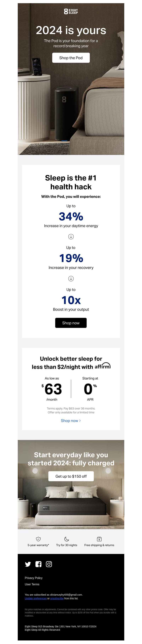Screen dimensions: 142x644
Task: Open the User Terms link
Action: click(32, 584)
